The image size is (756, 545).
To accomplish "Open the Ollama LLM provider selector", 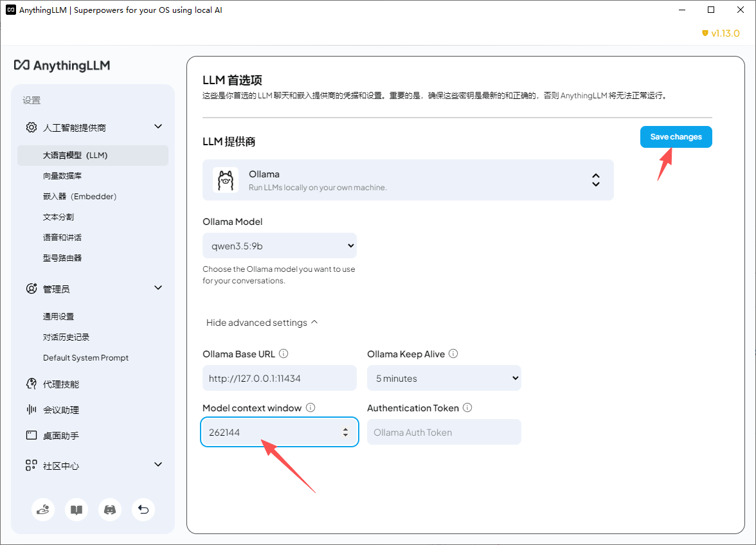I will coord(408,180).
